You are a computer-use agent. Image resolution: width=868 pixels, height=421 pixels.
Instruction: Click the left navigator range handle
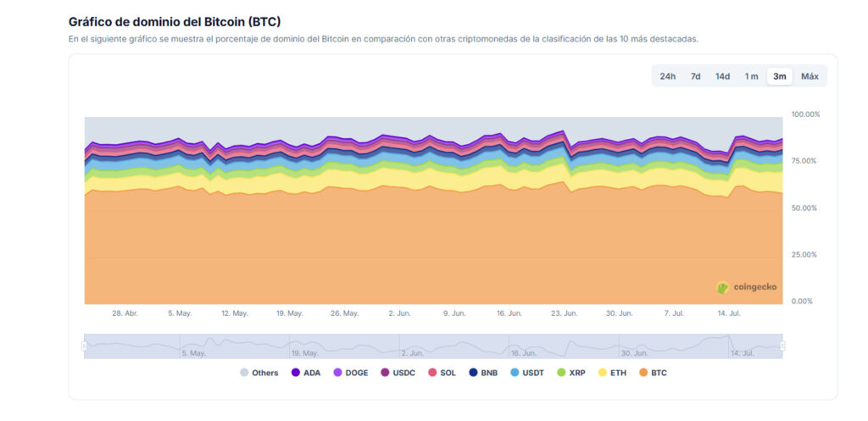(x=84, y=346)
